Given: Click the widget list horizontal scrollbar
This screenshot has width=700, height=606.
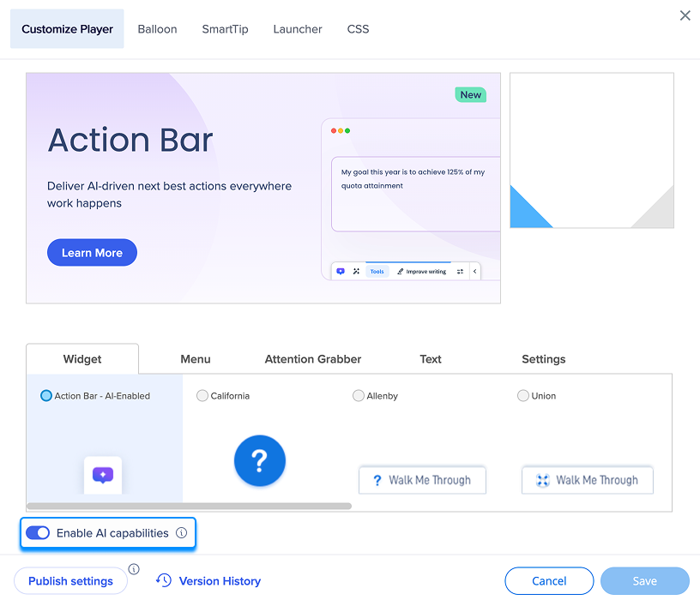Looking at the screenshot, I should (x=189, y=507).
